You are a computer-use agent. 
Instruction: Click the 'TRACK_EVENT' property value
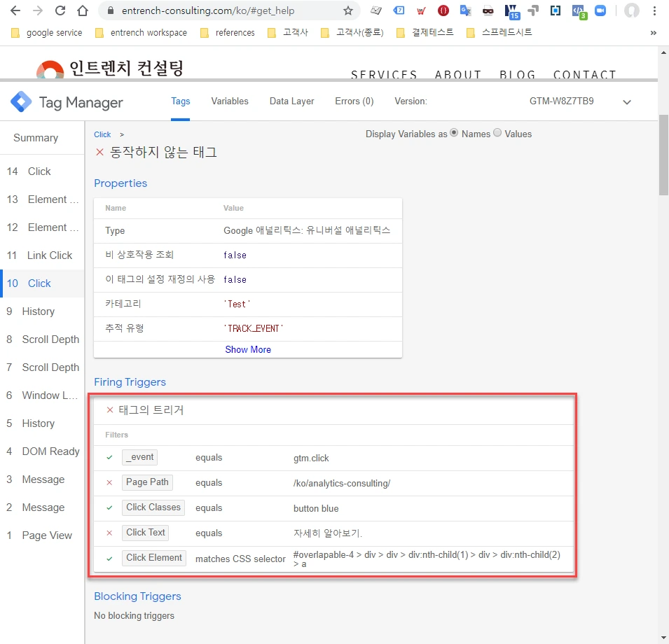point(254,328)
